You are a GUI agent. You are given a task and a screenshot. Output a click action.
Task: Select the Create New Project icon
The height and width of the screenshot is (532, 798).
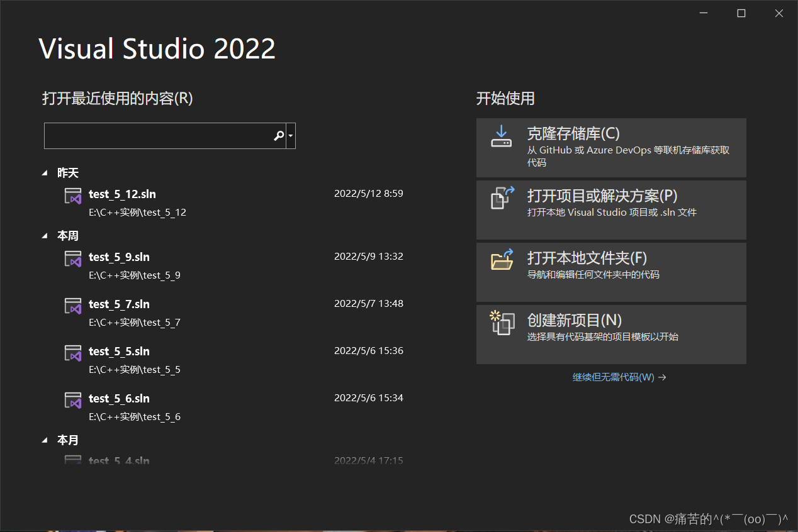pyautogui.click(x=502, y=325)
